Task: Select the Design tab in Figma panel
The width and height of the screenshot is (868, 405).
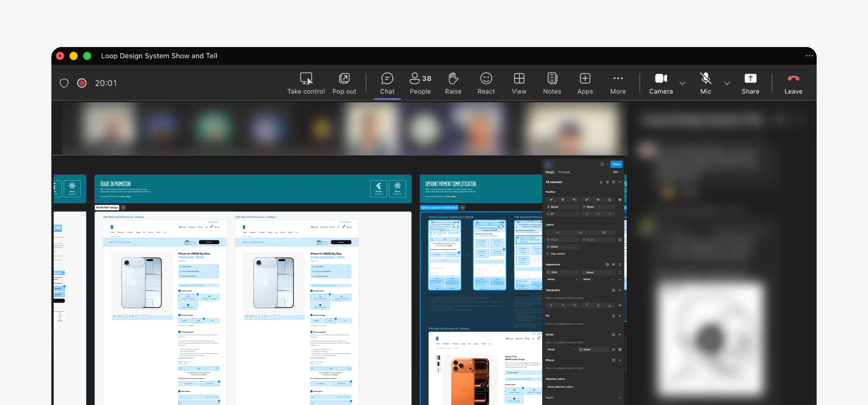Action: [x=550, y=172]
